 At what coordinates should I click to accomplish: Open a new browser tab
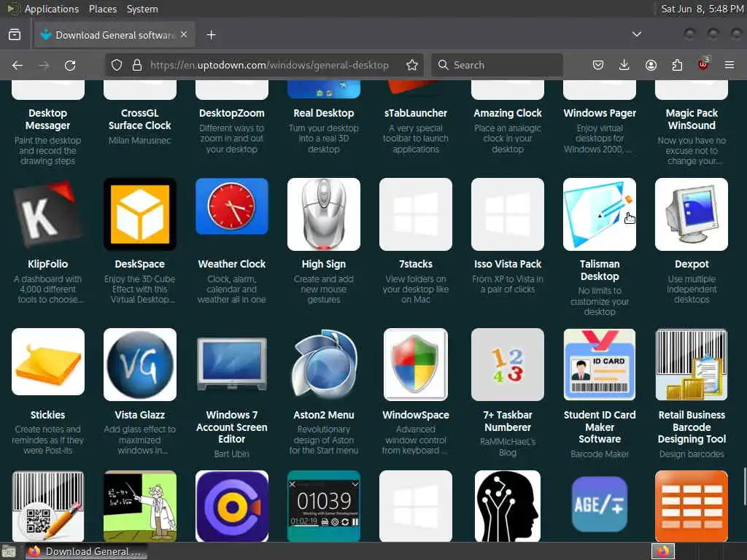(x=211, y=35)
